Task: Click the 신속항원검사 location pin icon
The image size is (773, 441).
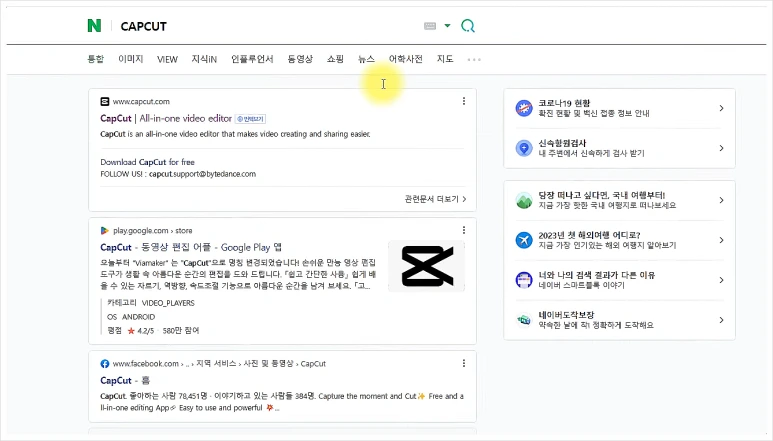Action: pos(524,148)
